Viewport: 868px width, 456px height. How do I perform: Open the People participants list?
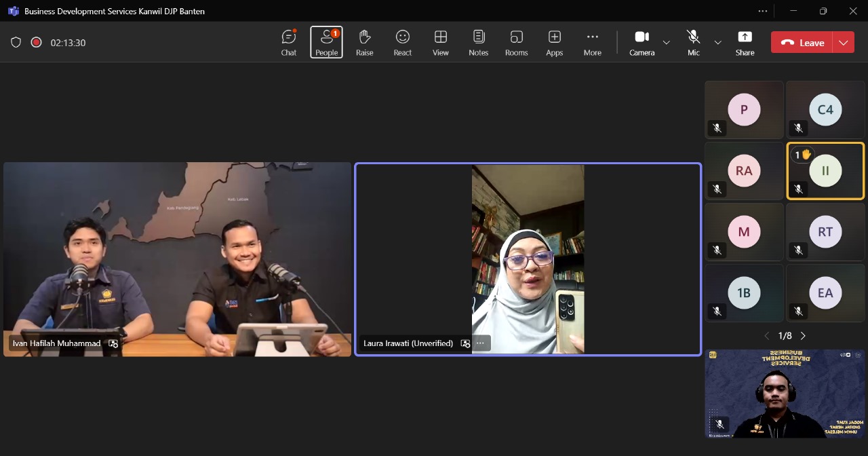[326, 42]
